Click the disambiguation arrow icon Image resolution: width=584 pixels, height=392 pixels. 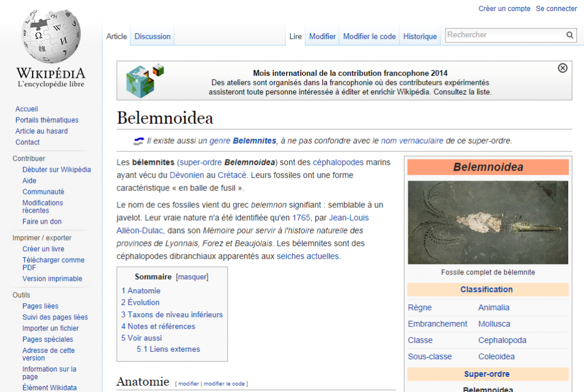(x=138, y=141)
